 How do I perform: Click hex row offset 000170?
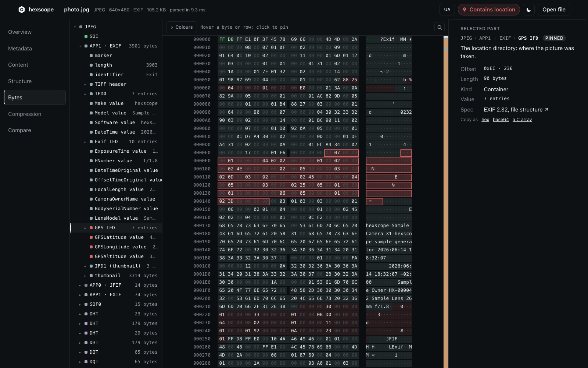202,226
